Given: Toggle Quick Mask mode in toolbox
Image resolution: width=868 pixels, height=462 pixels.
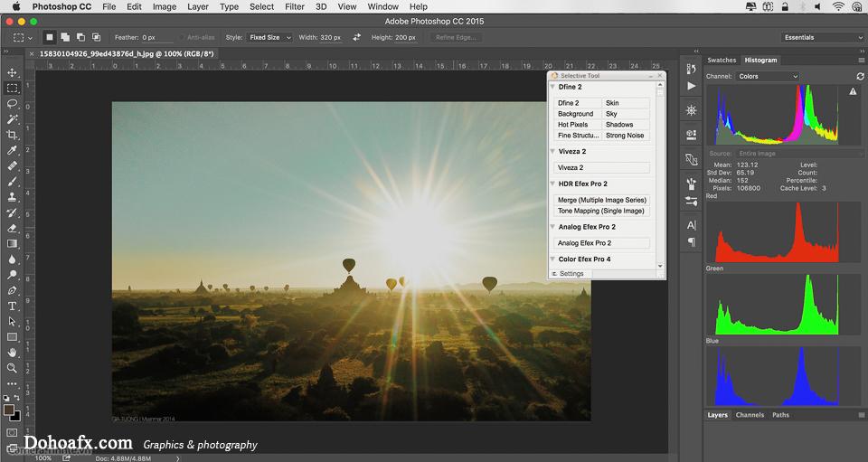Looking at the screenshot, I should (x=12, y=433).
